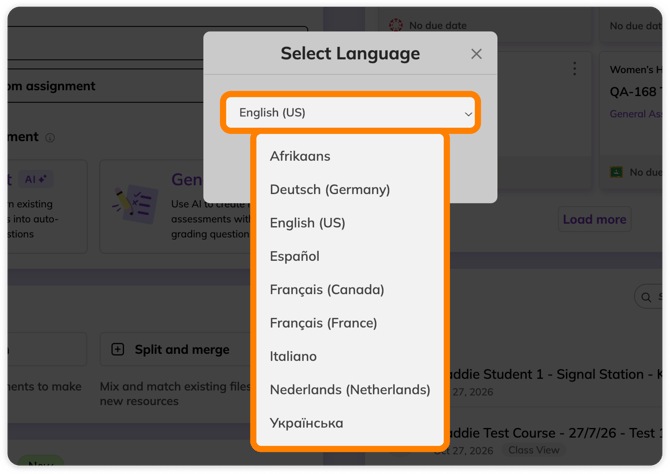Choose Nederlands (Netherlands) option
The image size is (670, 474).
[350, 389]
